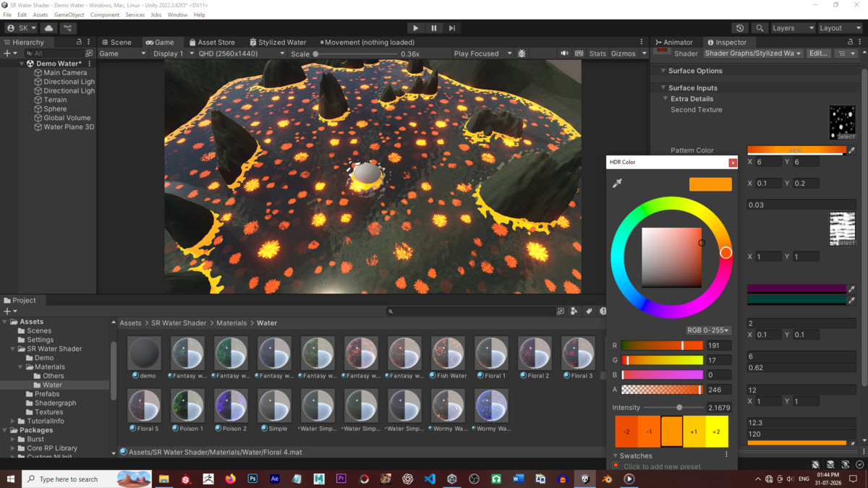Open the File menu
This screenshot has width=868, height=488.
click(x=7, y=14)
